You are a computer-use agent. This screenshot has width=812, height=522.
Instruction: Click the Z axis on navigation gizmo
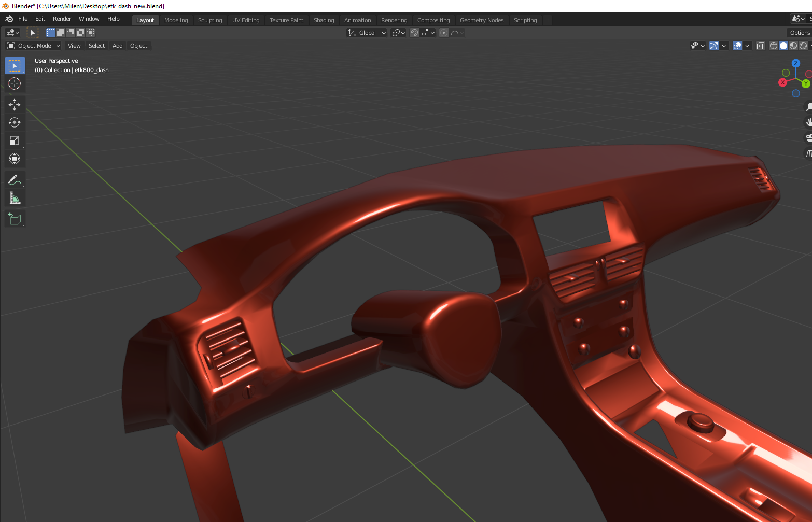796,63
